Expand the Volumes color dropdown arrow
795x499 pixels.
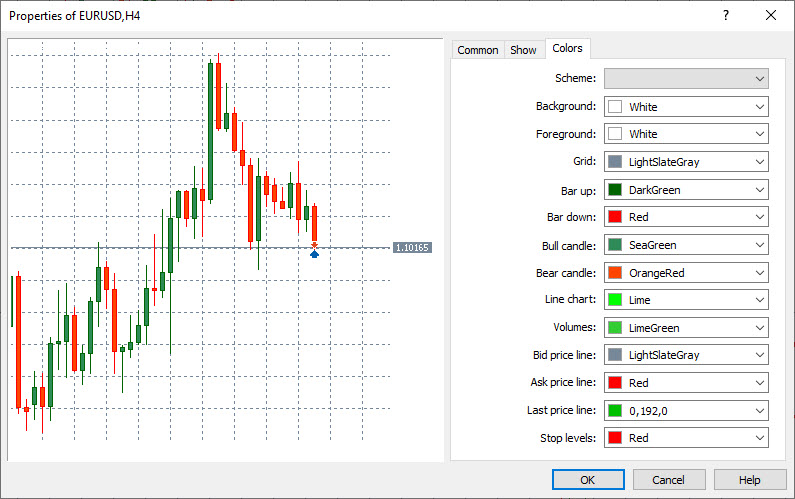click(760, 328)
